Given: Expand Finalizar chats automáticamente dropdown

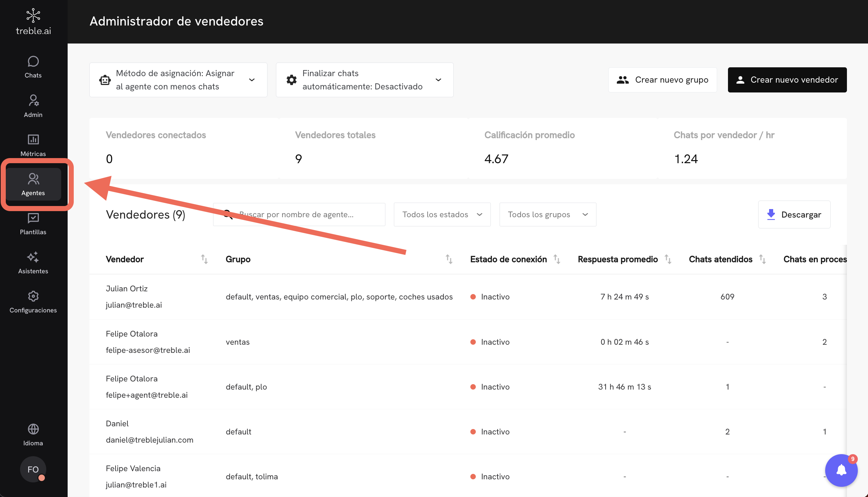Looking at the screenshot, I should (x=365, y=80).
